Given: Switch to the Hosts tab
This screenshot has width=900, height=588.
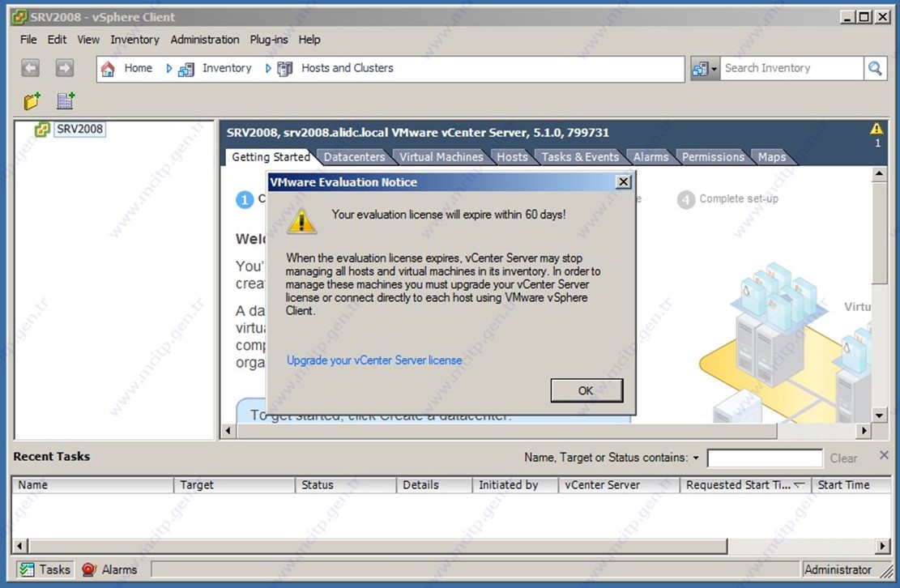Looking at the screenshot, I should click(x=512, y=157).
